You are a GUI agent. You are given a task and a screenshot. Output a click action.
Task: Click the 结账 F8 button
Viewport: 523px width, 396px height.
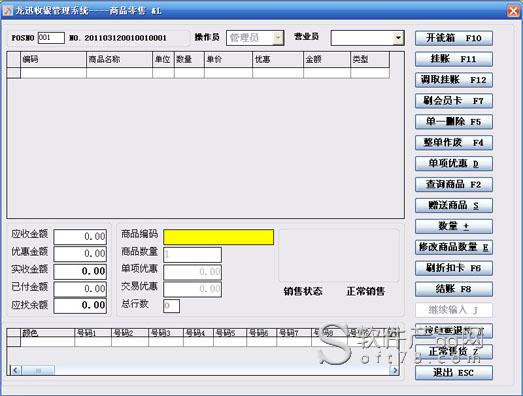coord(454,289)
